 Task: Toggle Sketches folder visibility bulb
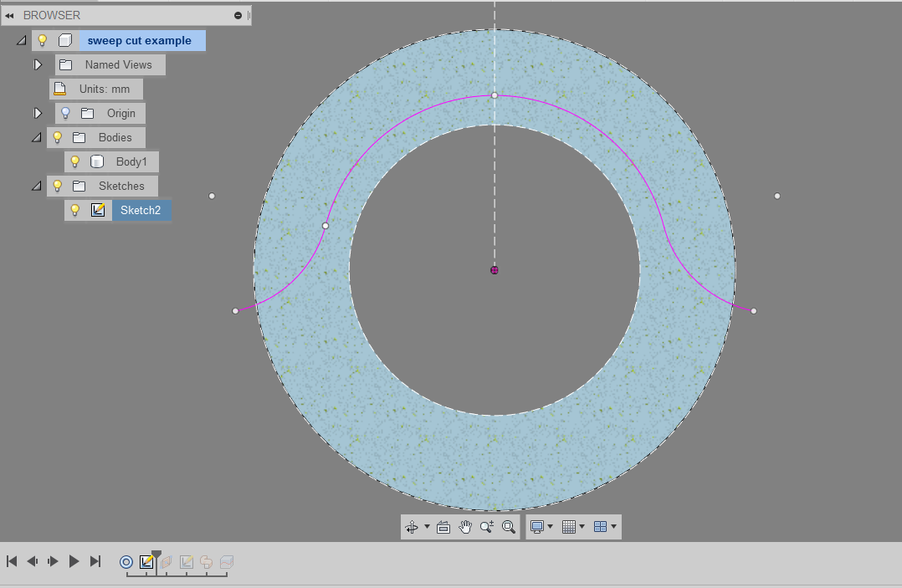[x=57, y=186]
